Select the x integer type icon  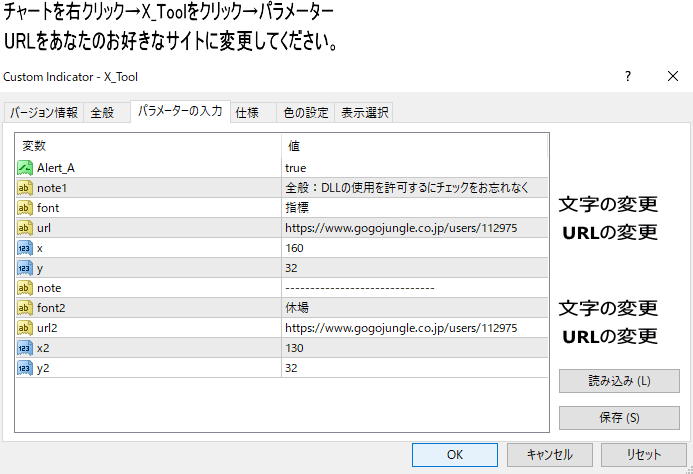(26, 248)
